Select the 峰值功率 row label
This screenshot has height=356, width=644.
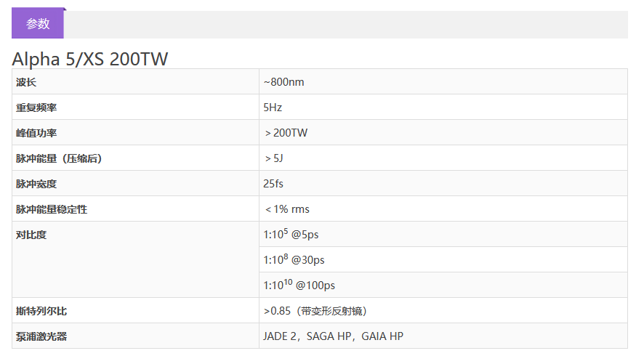36,133
